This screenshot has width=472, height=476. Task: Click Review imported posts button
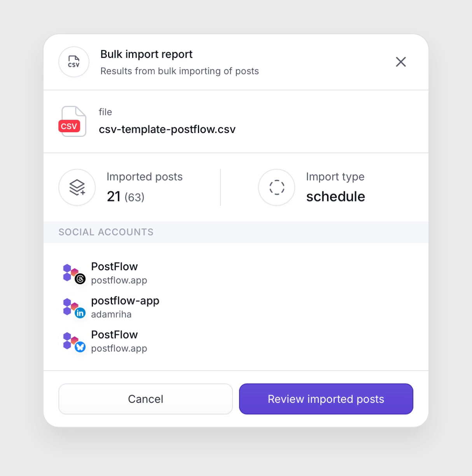pyautogui.click(x=326, y=399)
